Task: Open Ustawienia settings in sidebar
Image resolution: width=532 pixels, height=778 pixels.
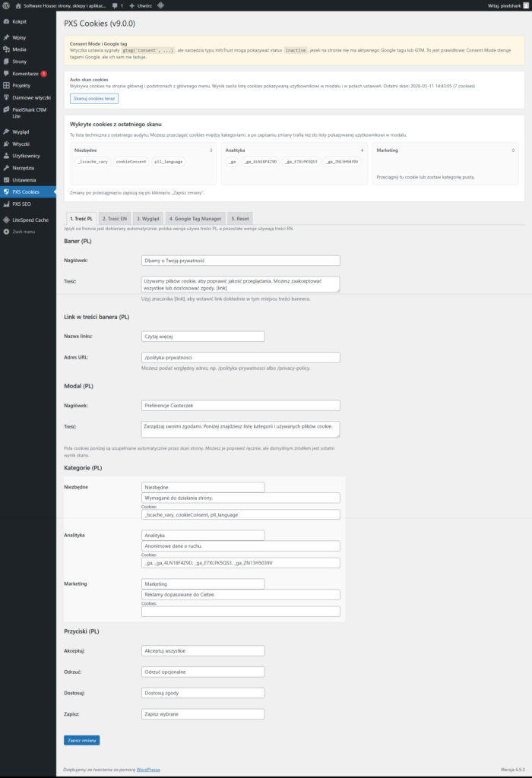Action: pos(24,179)
